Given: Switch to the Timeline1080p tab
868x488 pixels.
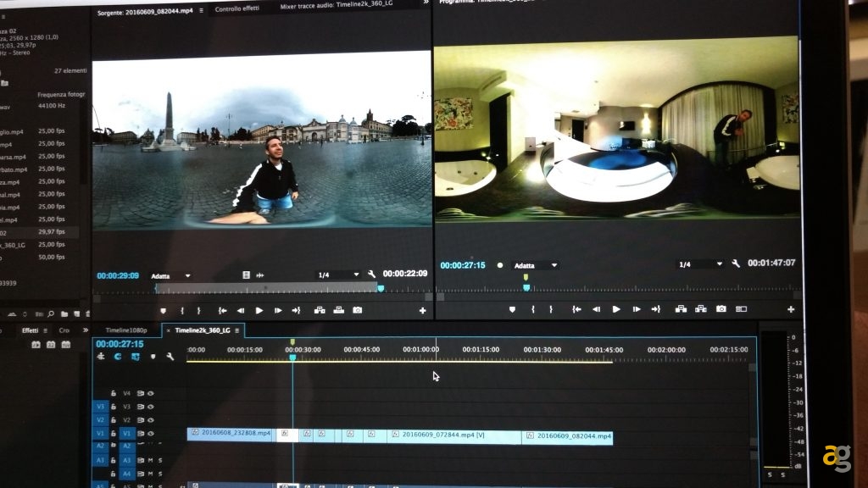Looking at the screenshot, I should (x=125, y=330).
